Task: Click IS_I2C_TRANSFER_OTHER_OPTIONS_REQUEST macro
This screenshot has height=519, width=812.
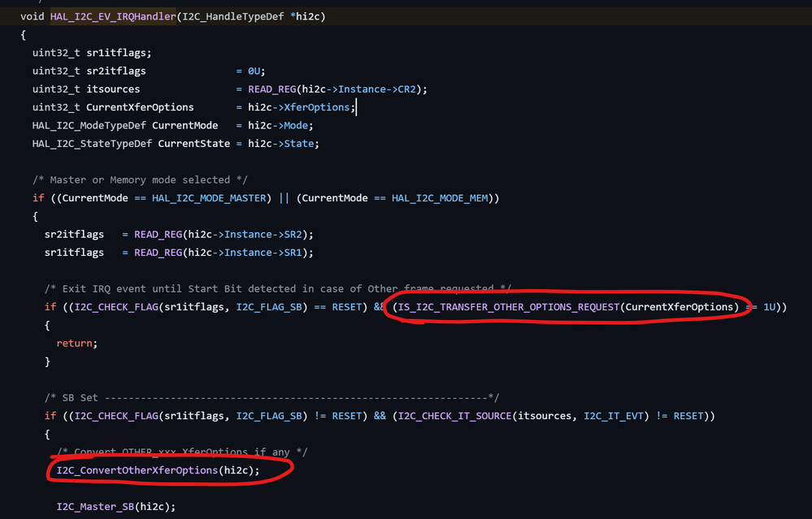Action: [509, 307]
